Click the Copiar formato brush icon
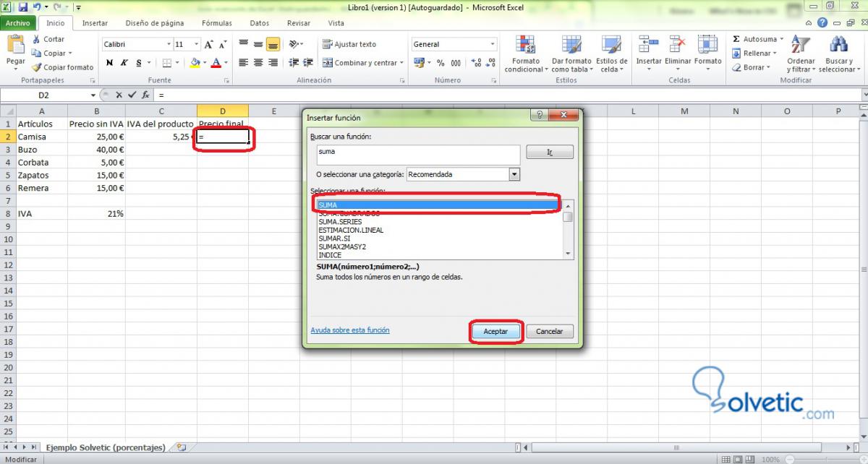 tap(36, 66)
